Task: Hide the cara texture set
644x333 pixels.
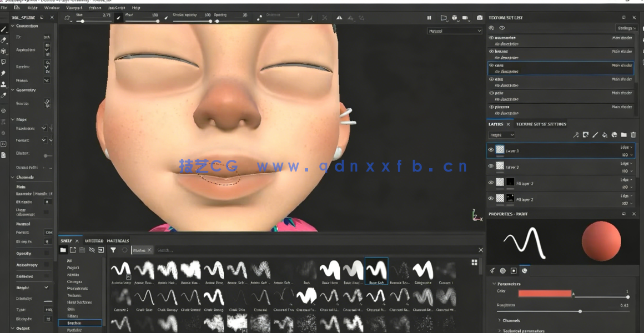Action: 491,65
